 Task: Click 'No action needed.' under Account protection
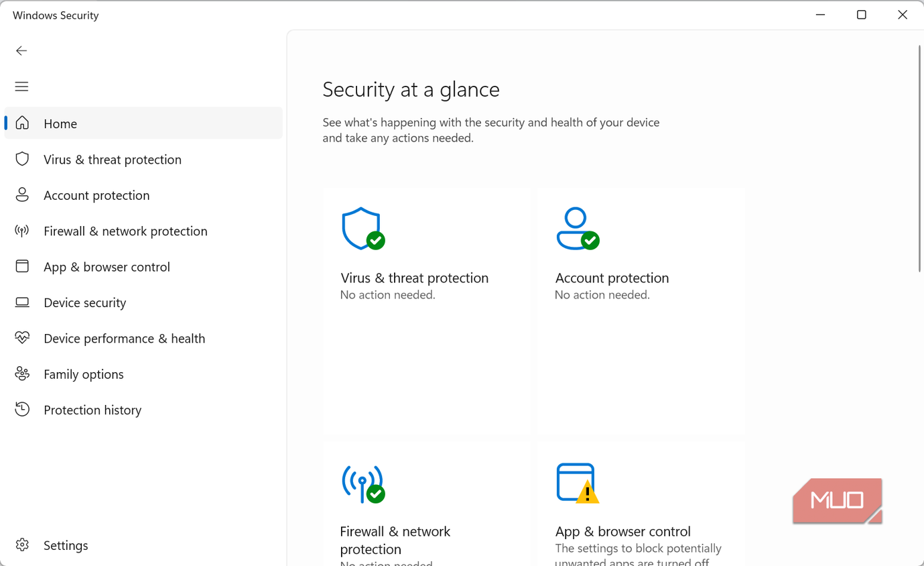pyautogui.click(x=602, y=295)
